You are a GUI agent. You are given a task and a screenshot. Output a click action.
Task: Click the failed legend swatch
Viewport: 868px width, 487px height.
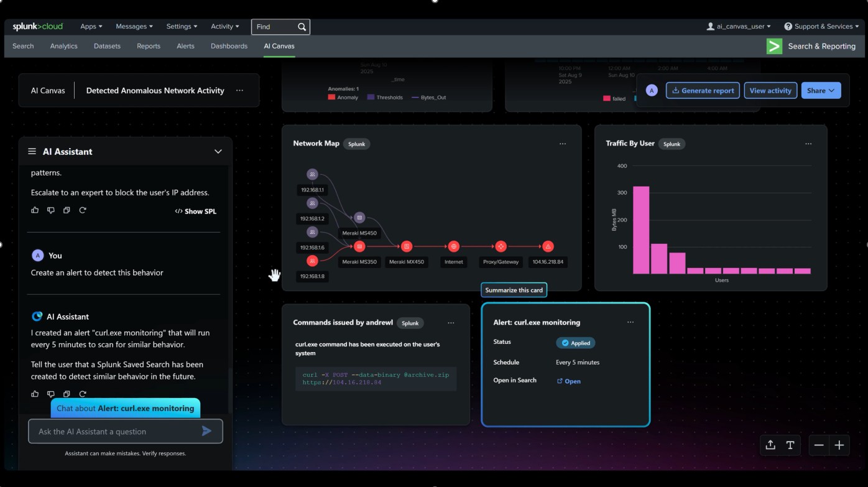coord(607,98)
